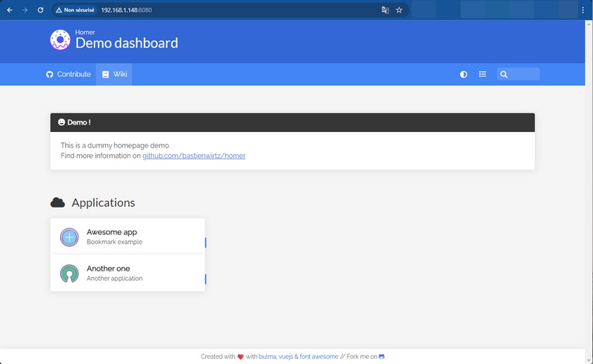Open the Wiki link
593x364 pixels.
114,74
